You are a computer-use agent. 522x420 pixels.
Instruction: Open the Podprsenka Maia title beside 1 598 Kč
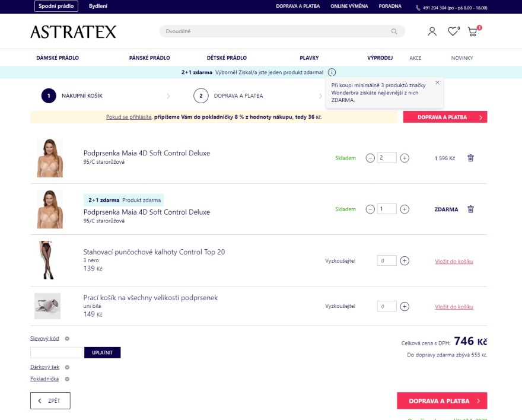point(147,153)
